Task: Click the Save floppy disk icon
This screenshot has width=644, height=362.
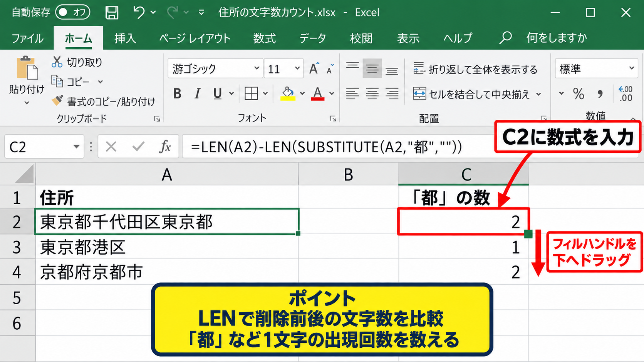Action: (112, 12)
